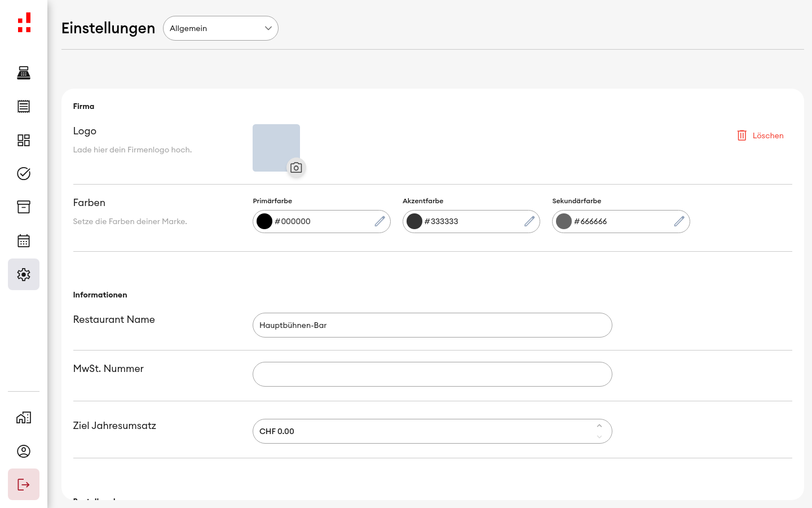Click the trash icon next to Löschen
812x508 pixels.
[x=742, y=135]
